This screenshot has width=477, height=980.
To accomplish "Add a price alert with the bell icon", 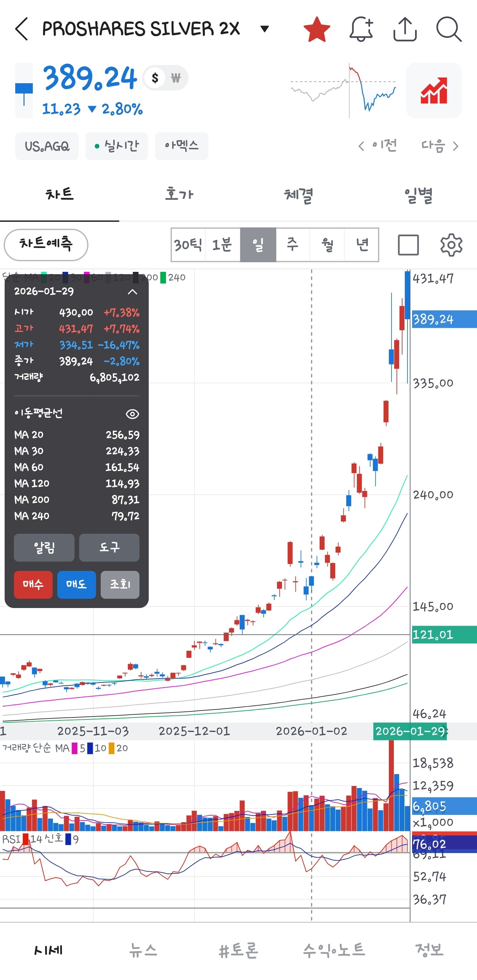I will pyautogui.click(x=361, y=29).
